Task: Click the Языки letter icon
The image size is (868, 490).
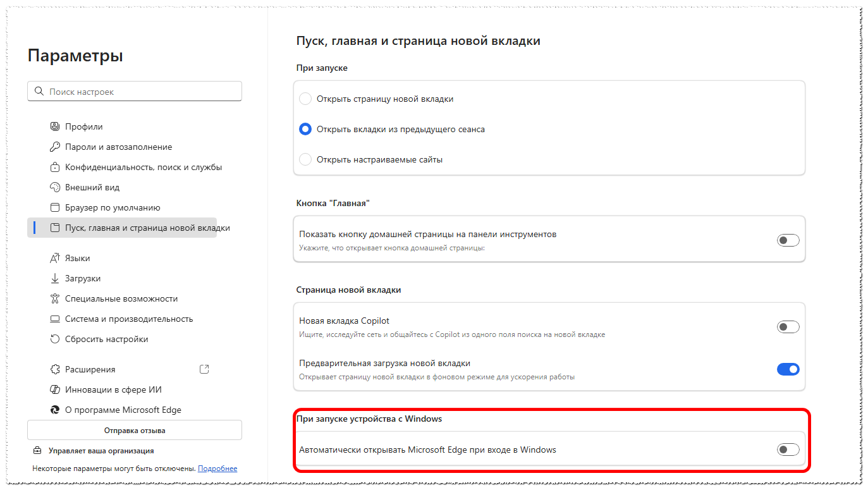Action: pyautogui.click(x=54, y=258)
